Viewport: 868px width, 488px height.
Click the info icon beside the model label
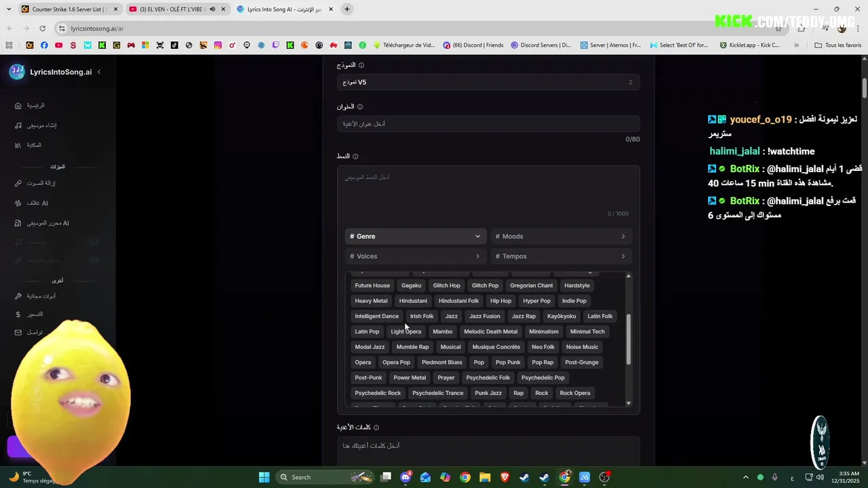coord(361,65)
